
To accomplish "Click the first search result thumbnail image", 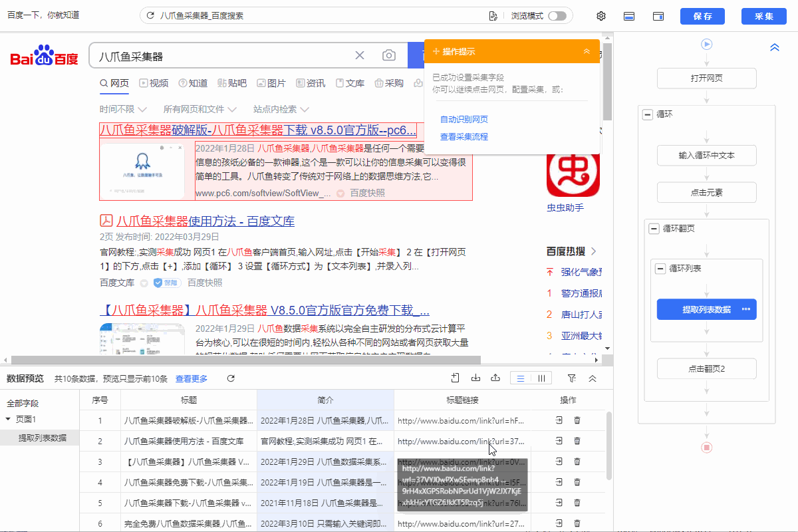I will point(142,170).
